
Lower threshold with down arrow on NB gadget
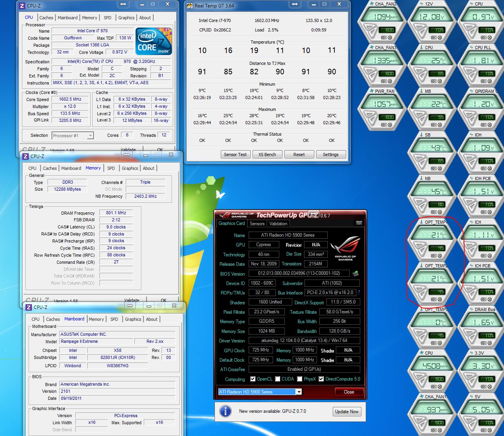pyautogui.click(x=422, y=206)
